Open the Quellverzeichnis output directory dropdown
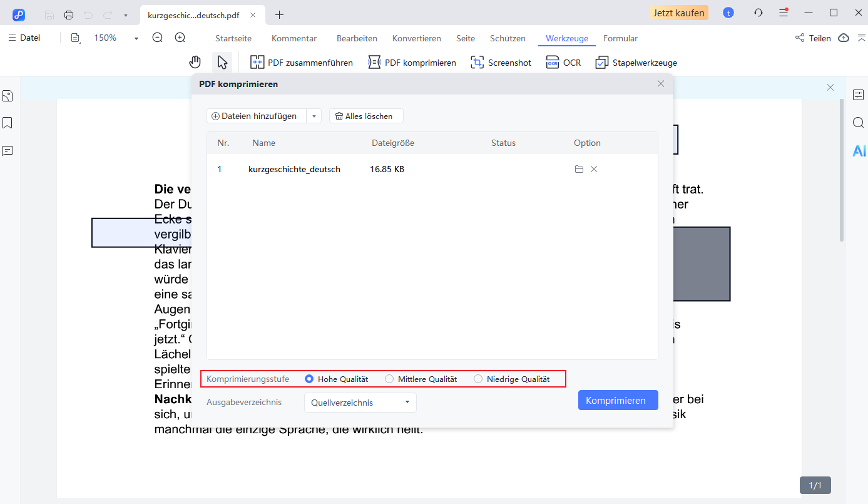This screenshot has width=868, height=504. click(x=360, y=402)
